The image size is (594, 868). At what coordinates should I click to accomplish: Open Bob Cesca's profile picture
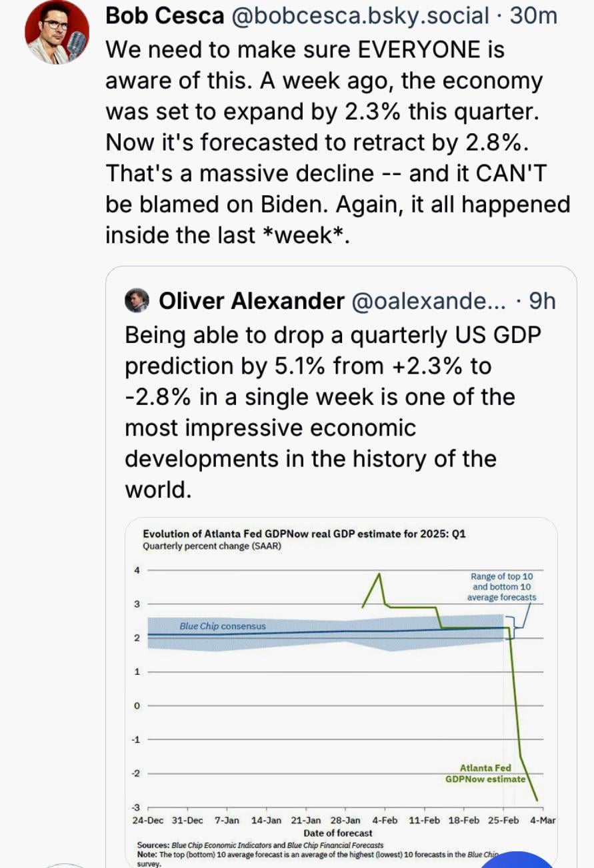click(57, 32)
